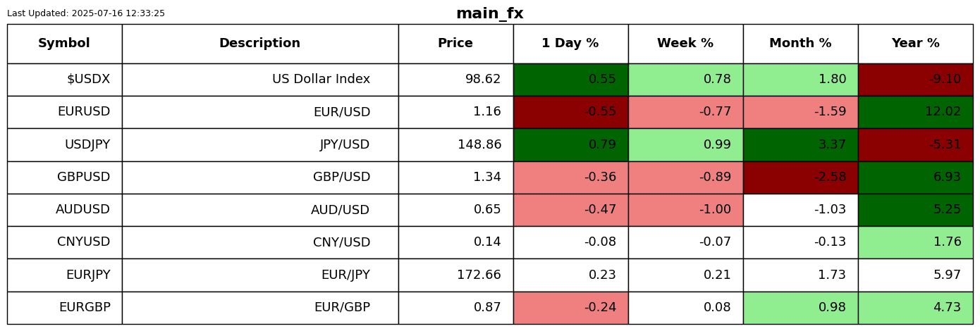The width and height of the screenshot is (980, 331).
Task: Click the light green 0.78 Week cell
Action: pyautogui.click(x=685, y=80)
